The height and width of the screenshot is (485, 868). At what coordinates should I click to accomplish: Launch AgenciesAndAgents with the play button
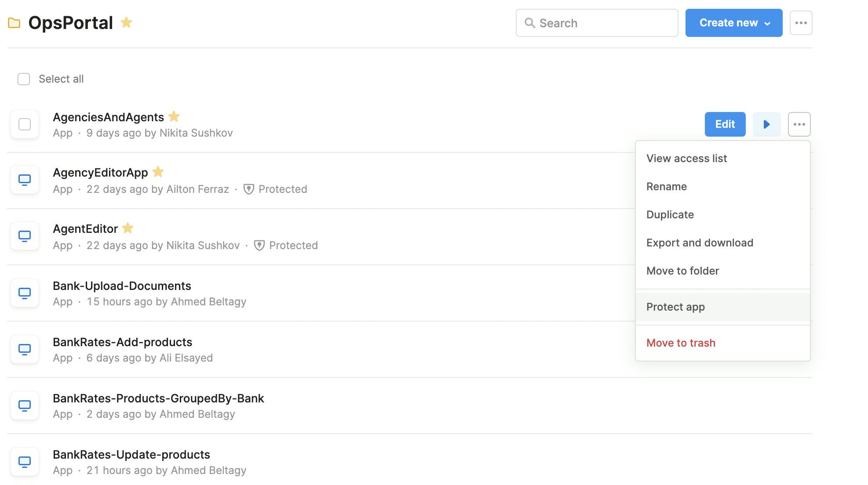coord(766,124)
